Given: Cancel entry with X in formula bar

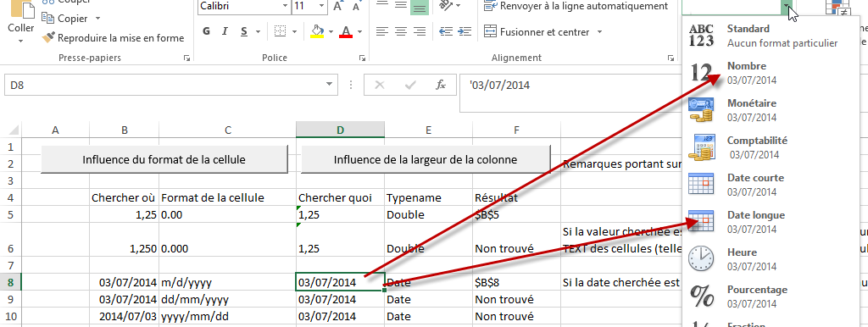Looking at the screenshot, I should coord(380,86).
